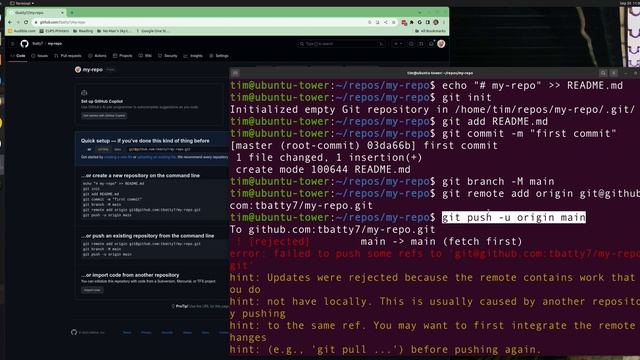
Task: Open the Insights tab
Action: (193, 56)
